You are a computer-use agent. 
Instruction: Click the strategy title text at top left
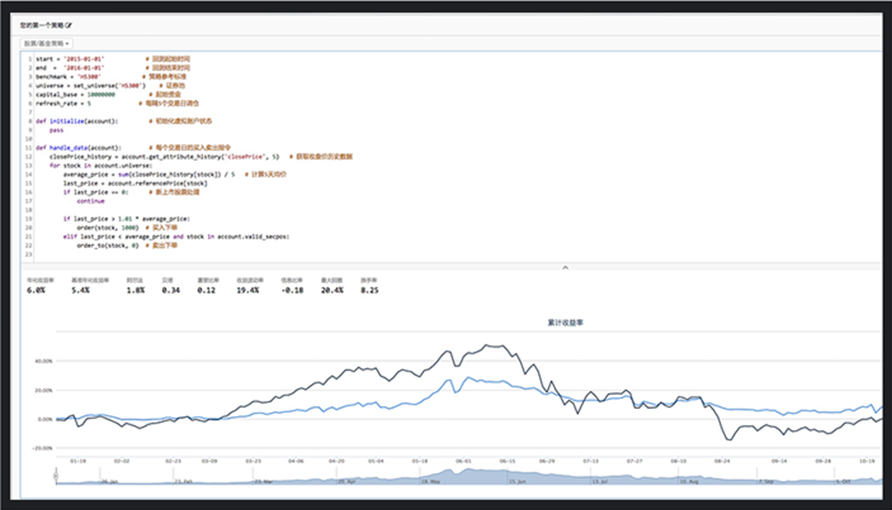(42, 25)
